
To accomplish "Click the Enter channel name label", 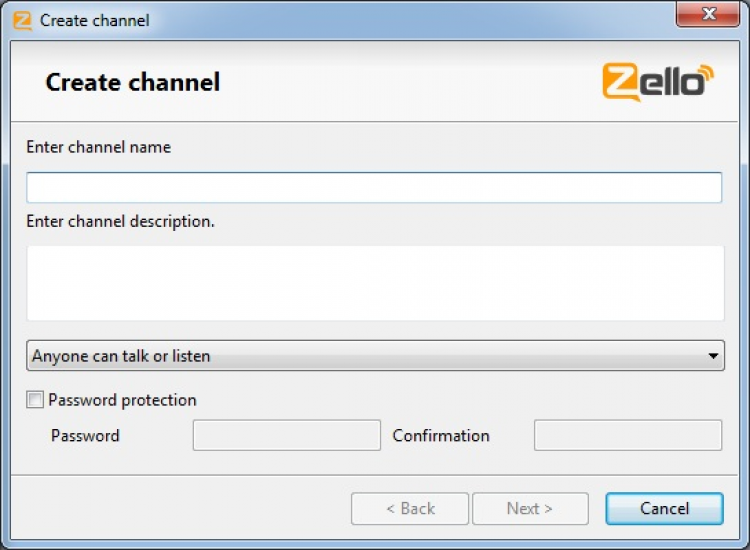I will (98, 147).
